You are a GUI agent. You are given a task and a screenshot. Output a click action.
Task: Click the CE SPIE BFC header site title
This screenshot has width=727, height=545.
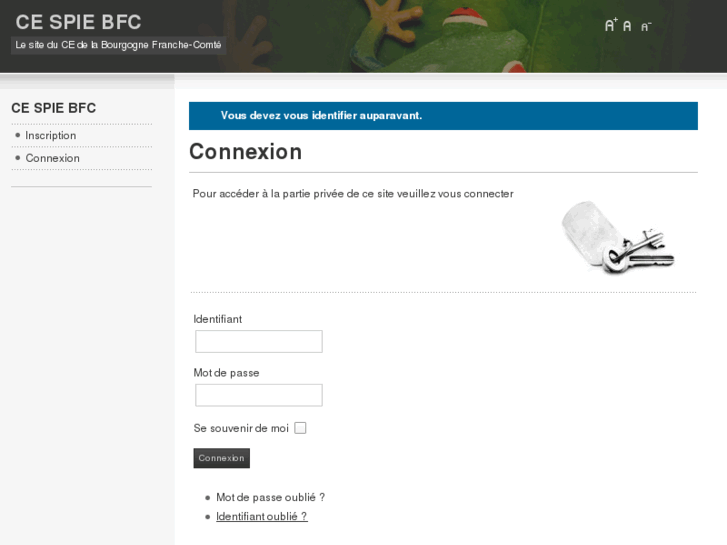click(78, 22)
